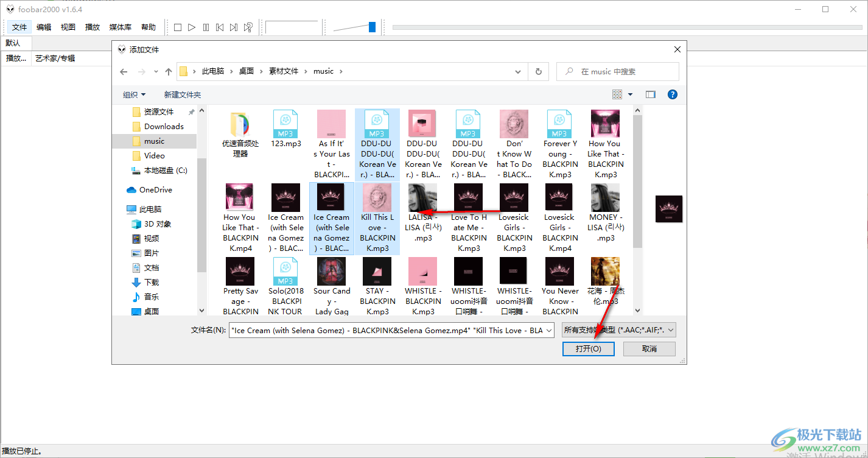Click the 取消 button
This screenshot has height=458, width=868.
[649, 349]
